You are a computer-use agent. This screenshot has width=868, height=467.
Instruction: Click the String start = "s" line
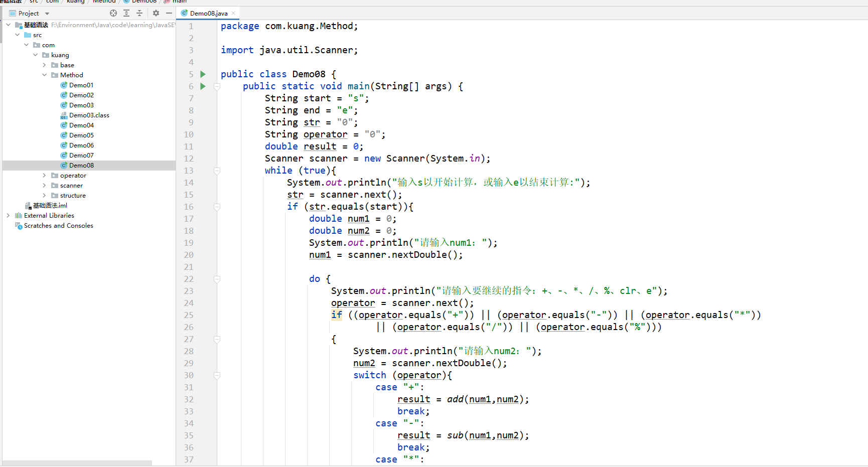(x=317, y=98)
